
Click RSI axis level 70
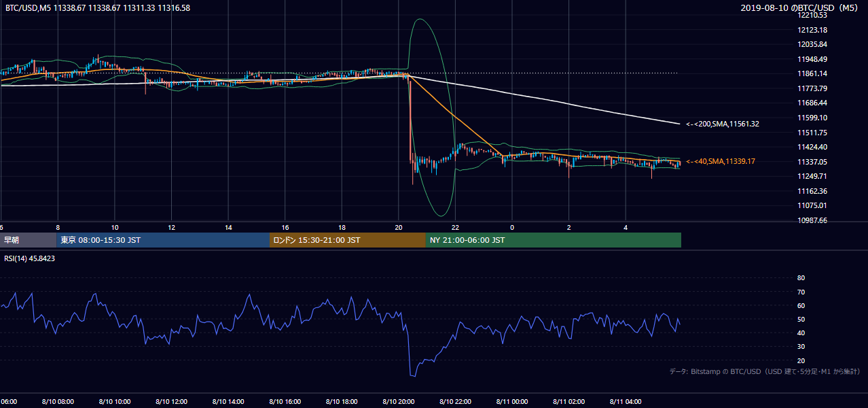[x=801, y=292]
